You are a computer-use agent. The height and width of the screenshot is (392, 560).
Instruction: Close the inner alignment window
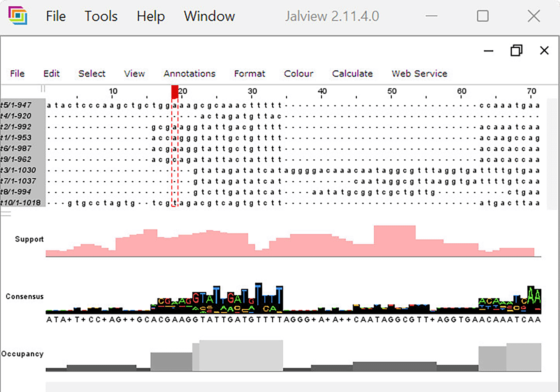click(544, 51)
